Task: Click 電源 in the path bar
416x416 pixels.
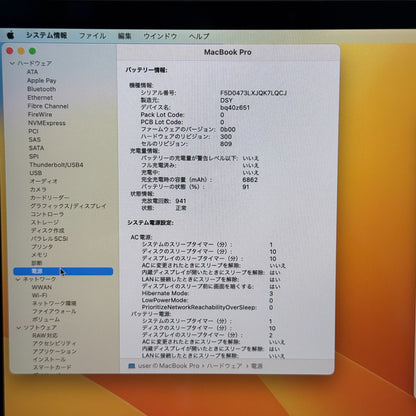Action: [257, 366]
